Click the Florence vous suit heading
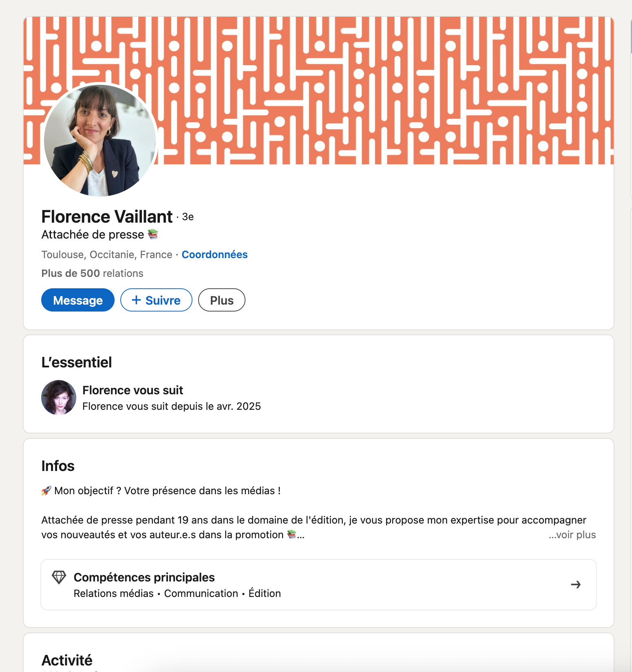The height and width of the screenshot is (672, 632). 133,390
